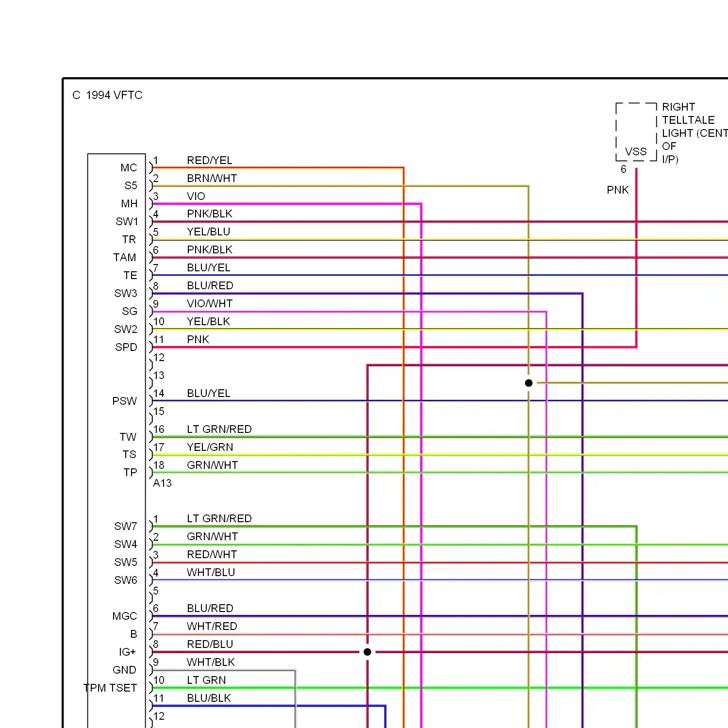Click the YEL/BLK wire label
Screen dimensions: 728x728
pyautogui.click(x=209, y=321)
